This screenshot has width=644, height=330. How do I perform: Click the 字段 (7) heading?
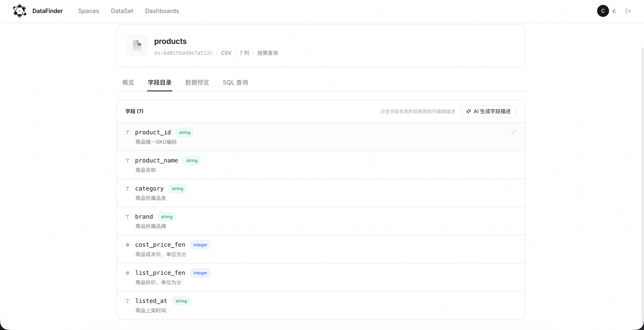134,111
